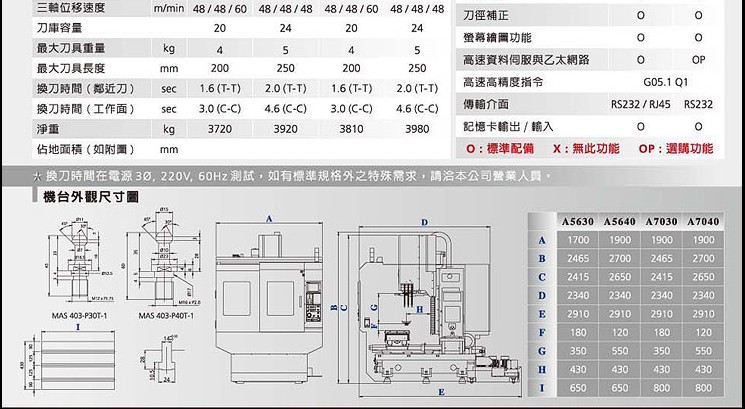Click 430 under A7030 in row H
Image resolution: width=745 pixels, height=409 pixels.
tap(661, 370)
